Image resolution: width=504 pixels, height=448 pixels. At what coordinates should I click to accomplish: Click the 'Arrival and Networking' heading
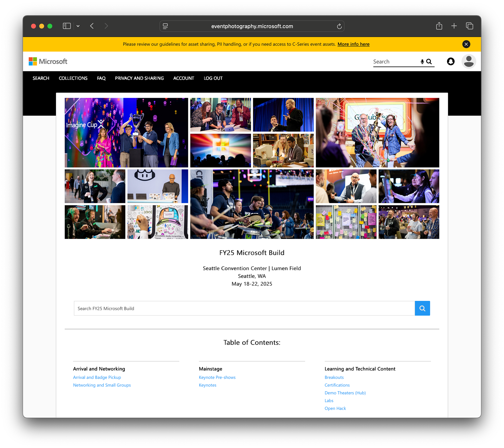(99, 369)
